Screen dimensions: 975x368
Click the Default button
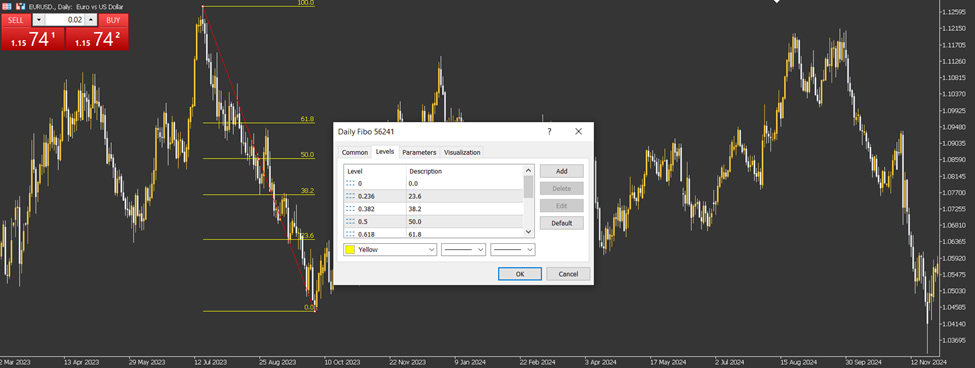coord(561,223)
